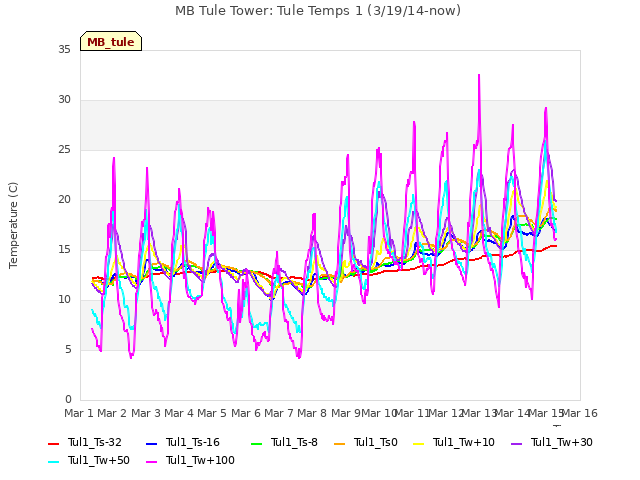Select the Tul1_Ts-16 legend label
The height and width of the screenshot is (480, 640).
pos(193,442)
